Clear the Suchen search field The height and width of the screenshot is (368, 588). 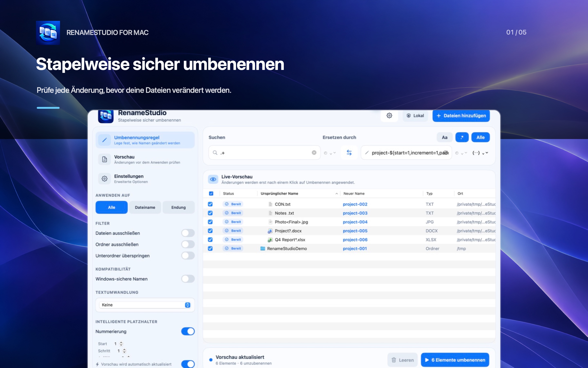314,153
